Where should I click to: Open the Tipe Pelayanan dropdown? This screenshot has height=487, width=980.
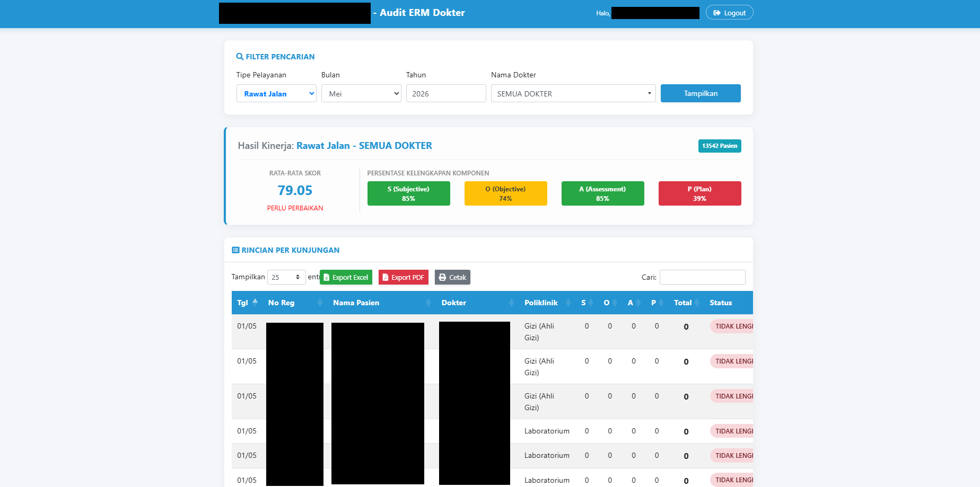tap(276, 93)
